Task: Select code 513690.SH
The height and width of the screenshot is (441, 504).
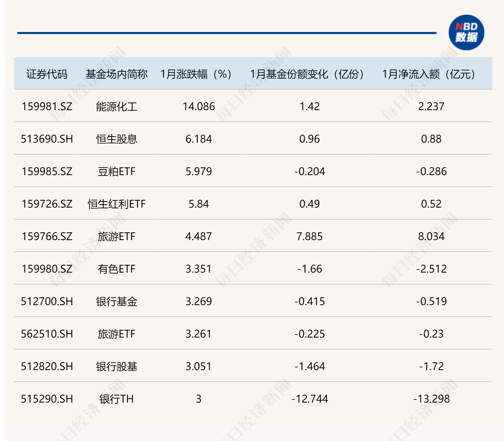Action: click(x=47, y=139)
